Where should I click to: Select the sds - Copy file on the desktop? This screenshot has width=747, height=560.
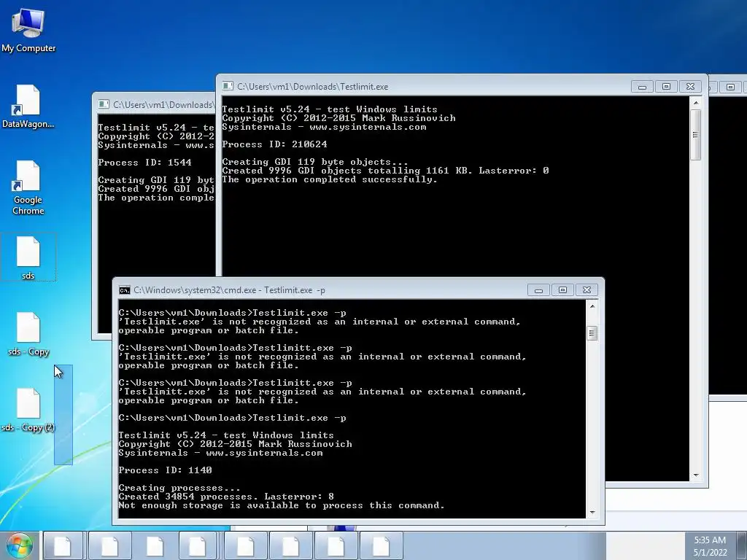click(x=28, y=334)
